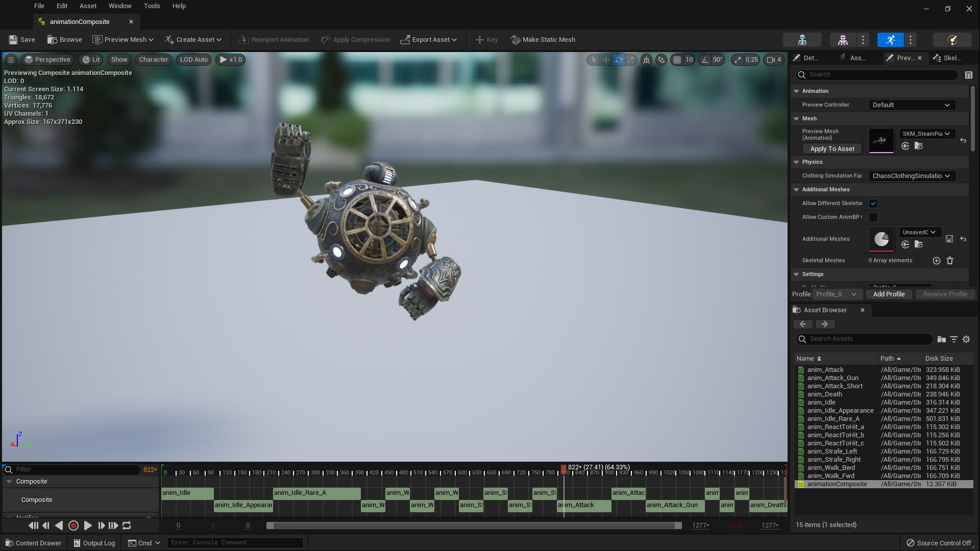Viewport: 980px width, 551px height.
Task: Open the Tools menu
Action: click(x=151, y=6)
